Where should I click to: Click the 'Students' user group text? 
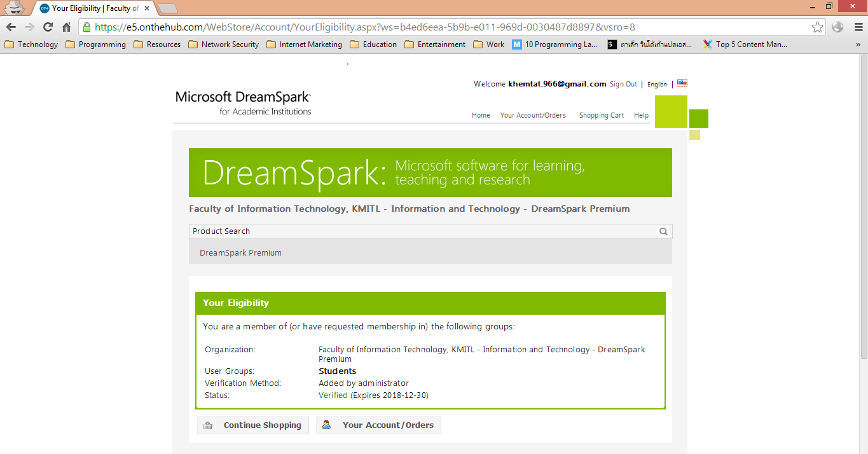point(338,371)
